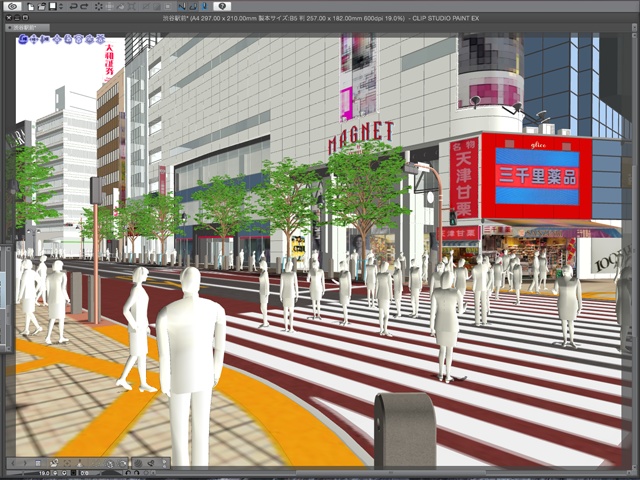The width and height of the screenshot is (640, 480).
Task: Click the zoom out magnifier icon
Action: 55,473
